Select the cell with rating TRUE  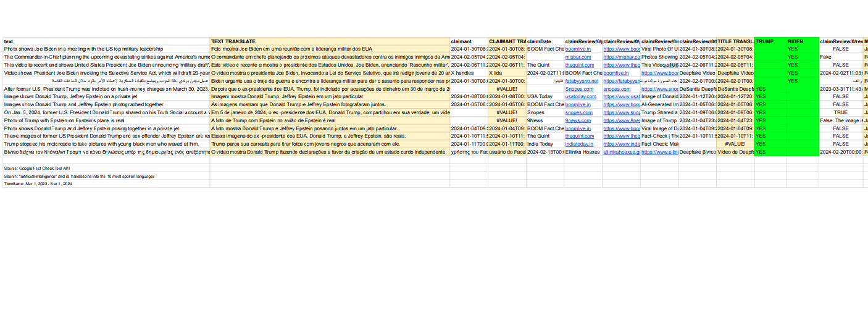pyautogui.click(x=840, y=113)
